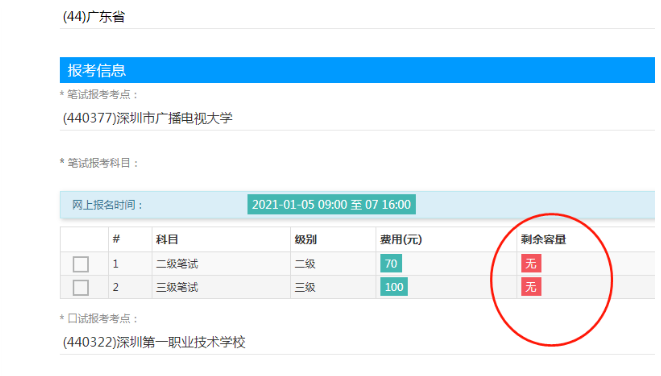This screenshot has height=376, width=661.
Task: Click the registration time badge 2021-01-05
Action: [331, 204]
